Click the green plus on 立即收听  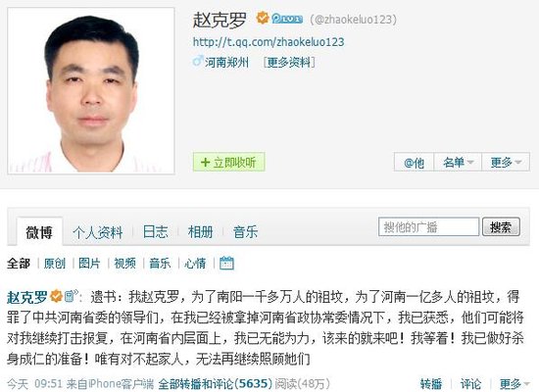pos(205,163)
